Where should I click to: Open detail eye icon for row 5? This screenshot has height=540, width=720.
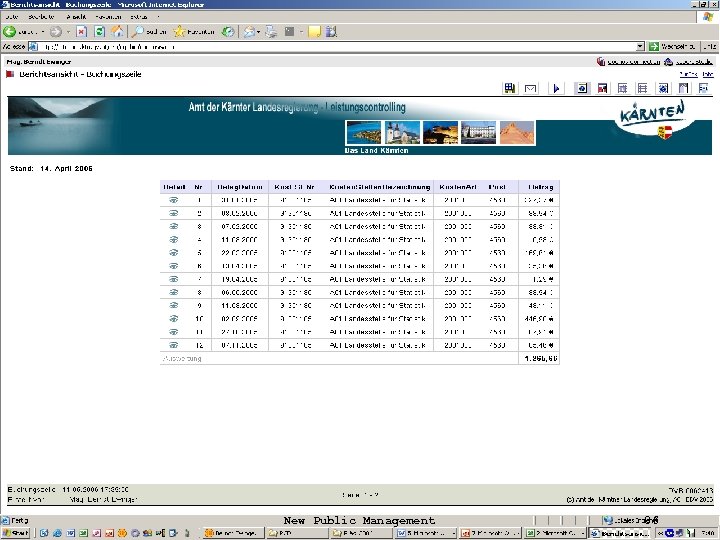[173, 253]
